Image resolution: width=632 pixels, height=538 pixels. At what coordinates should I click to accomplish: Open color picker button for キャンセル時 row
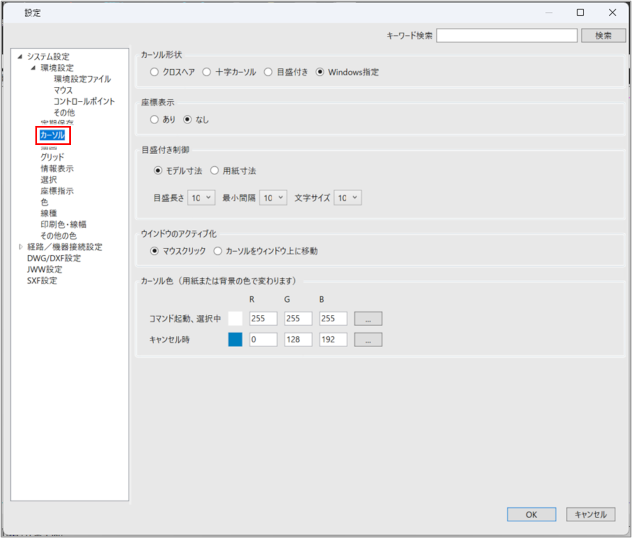click(x=367, y=340)
